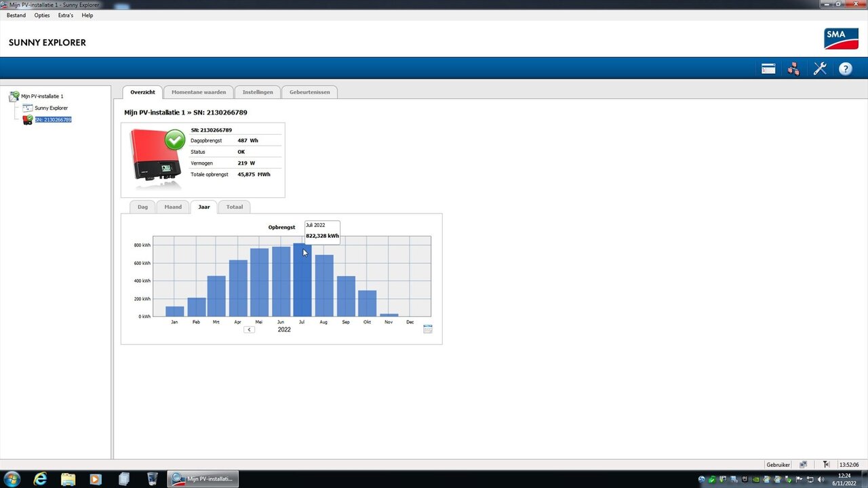Open the Extra's menu
The width and height of the screenshot is (868, 488).
[x=66, y=15]
